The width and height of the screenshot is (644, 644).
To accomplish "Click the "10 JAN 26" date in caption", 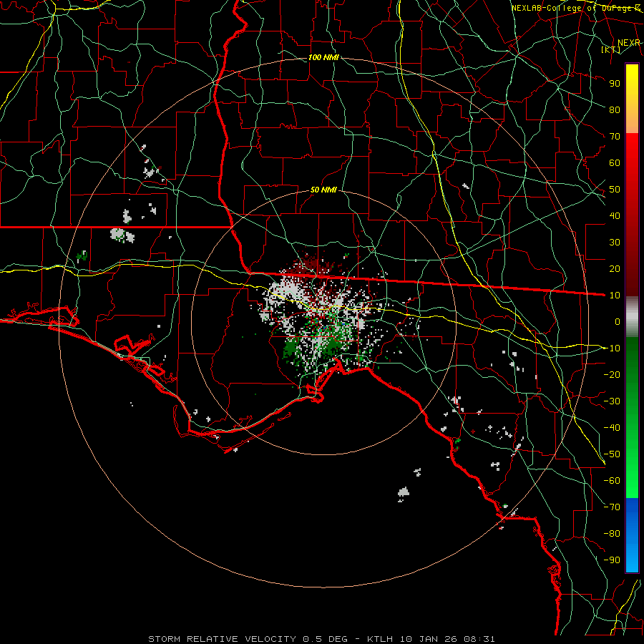I will [x=429, y=639].
